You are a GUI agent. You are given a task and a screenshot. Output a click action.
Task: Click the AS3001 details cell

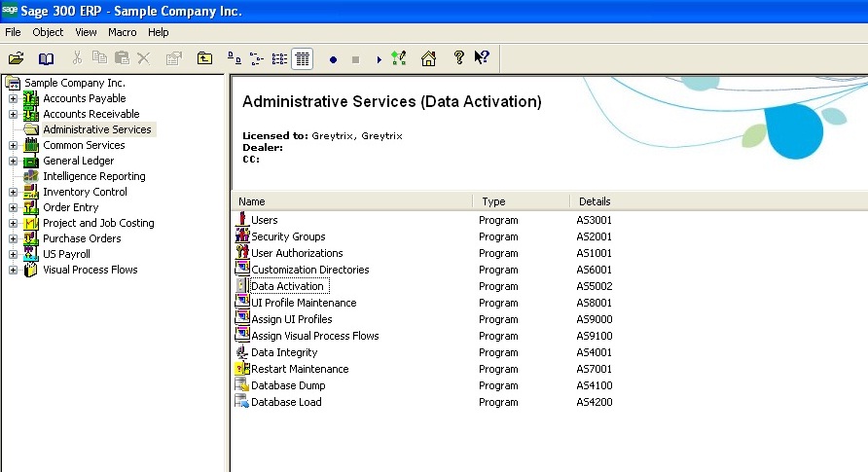594,220
